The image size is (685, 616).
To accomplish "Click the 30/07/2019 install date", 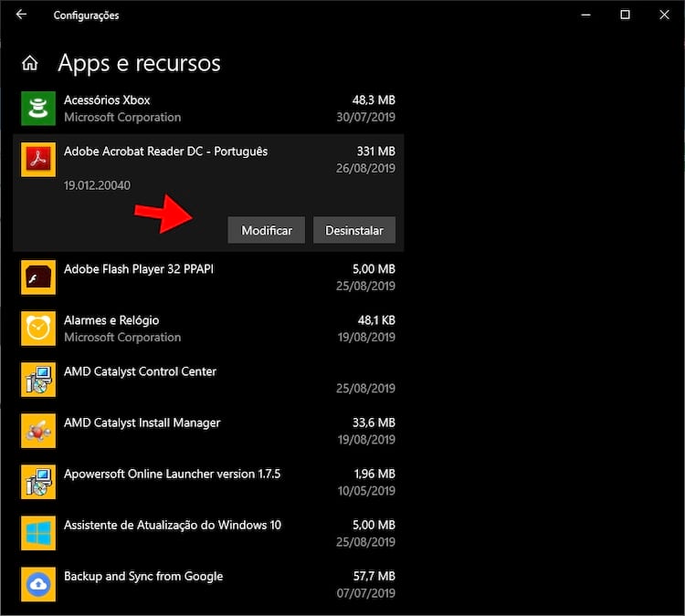I will 365,118.
